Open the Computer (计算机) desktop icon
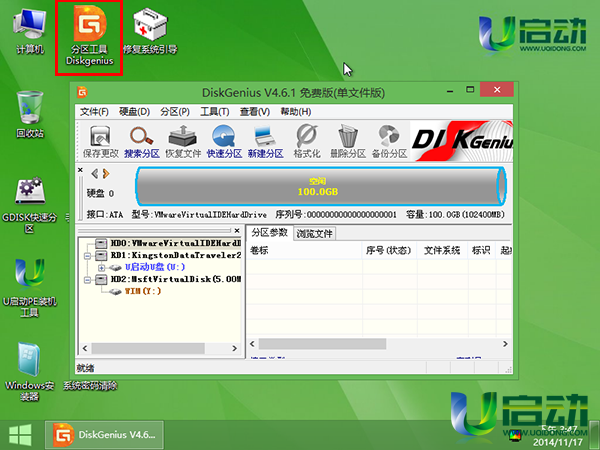This screenshot has width=600, height=450. 30,31
